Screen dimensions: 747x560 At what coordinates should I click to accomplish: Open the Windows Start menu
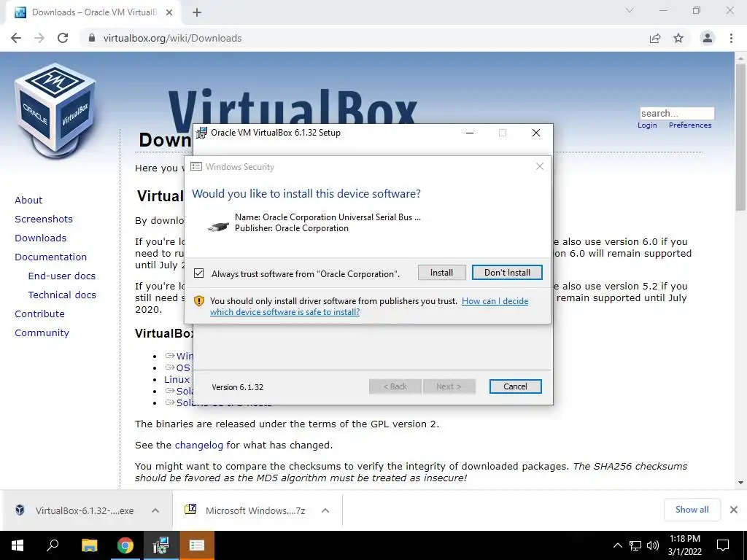coord(18,545)
